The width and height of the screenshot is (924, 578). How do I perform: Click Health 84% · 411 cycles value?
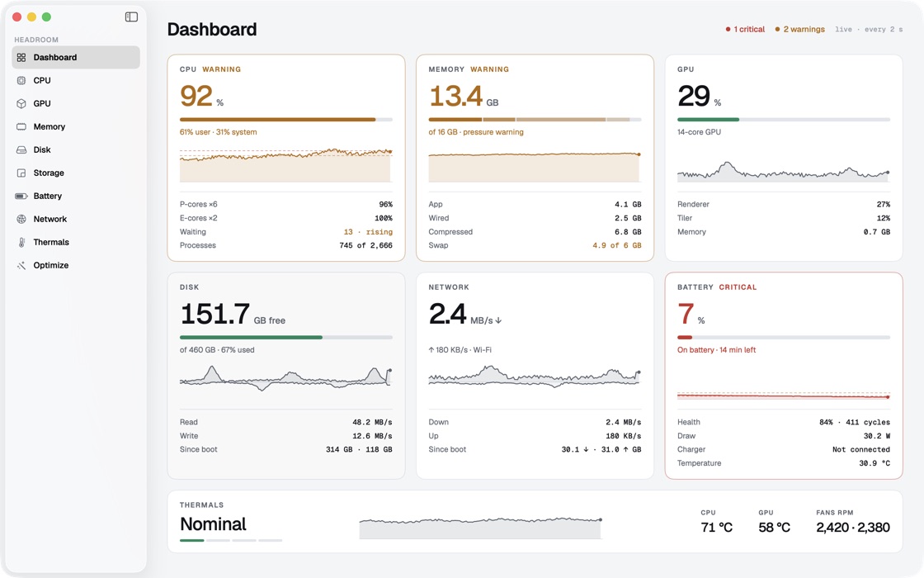coord(855,422)
